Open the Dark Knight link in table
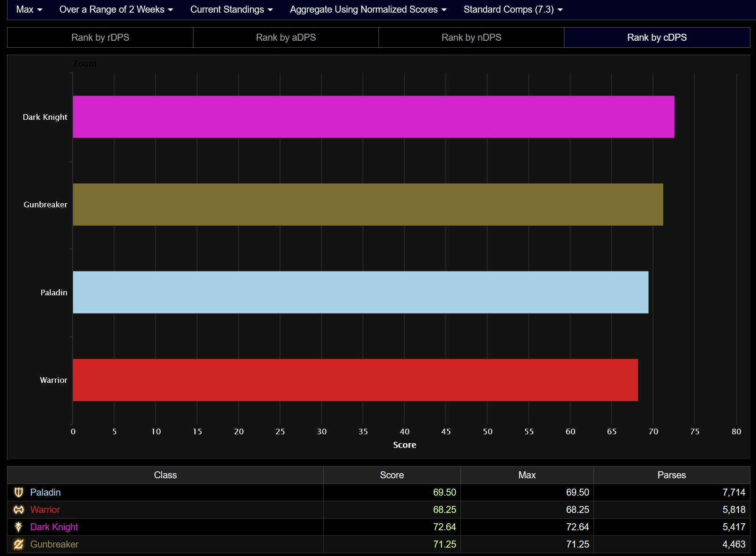This screenshot has height=556, width=756. (x=54, y=527)
